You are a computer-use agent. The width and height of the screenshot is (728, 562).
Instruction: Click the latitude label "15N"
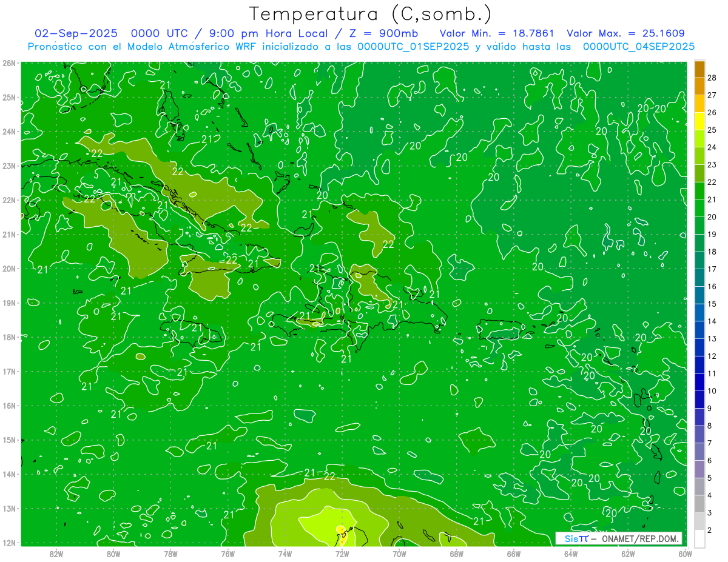point(9,440)
